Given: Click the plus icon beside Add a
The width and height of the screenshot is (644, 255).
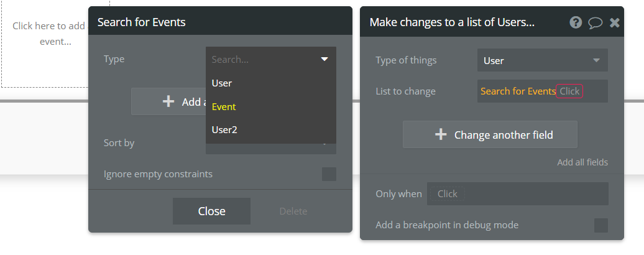Looking at the screenshot, I should point(168,101).
